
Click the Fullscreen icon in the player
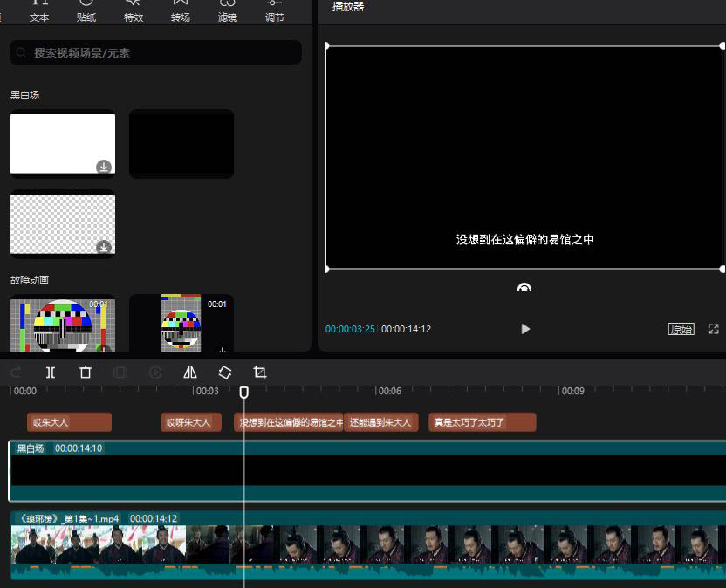[x=714, y=329]
